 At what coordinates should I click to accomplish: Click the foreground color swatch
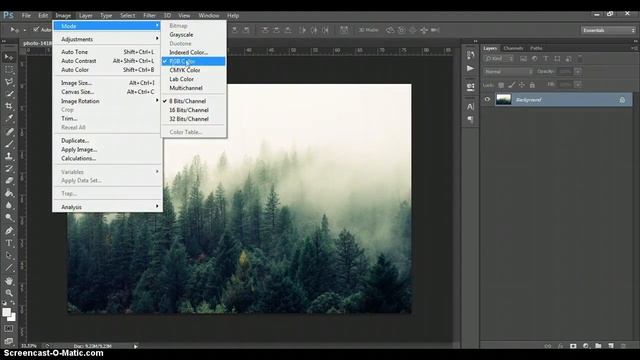click(x=6, y=312)
